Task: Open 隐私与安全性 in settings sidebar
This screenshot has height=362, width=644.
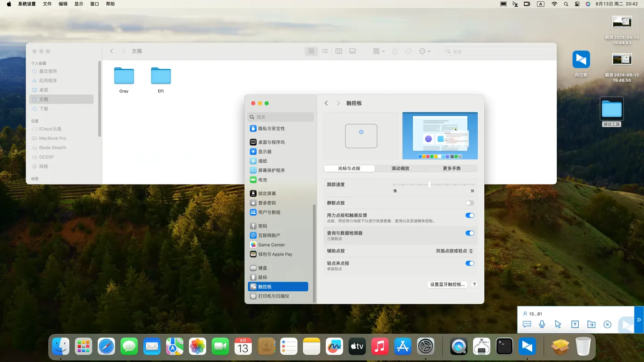Action: click(x=271, y=128)
